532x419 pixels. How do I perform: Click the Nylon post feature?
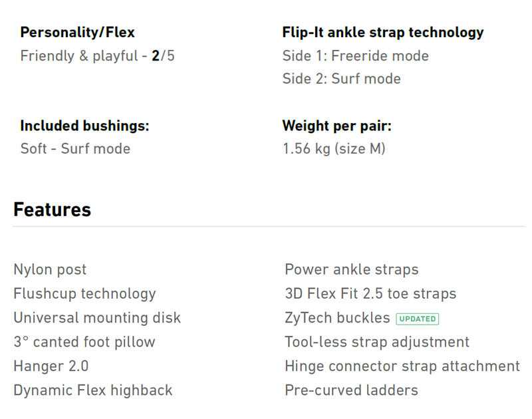click(x=50, y=270)
